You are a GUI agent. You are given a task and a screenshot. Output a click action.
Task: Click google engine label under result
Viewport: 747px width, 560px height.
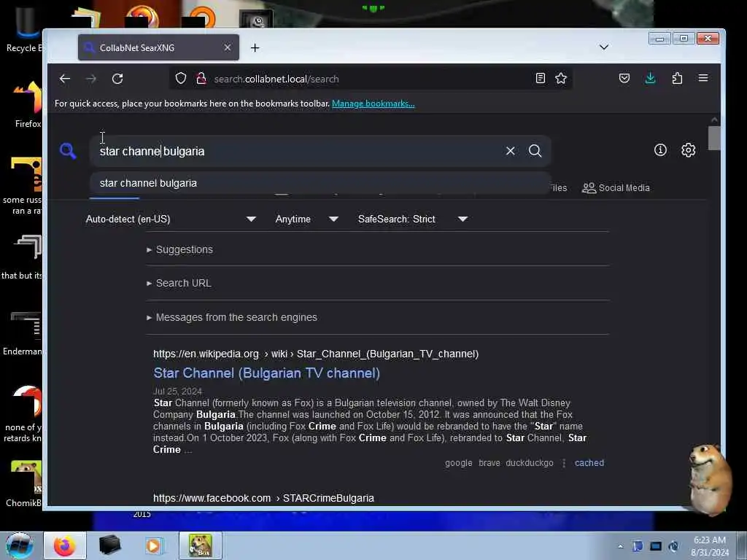point(458,463)
